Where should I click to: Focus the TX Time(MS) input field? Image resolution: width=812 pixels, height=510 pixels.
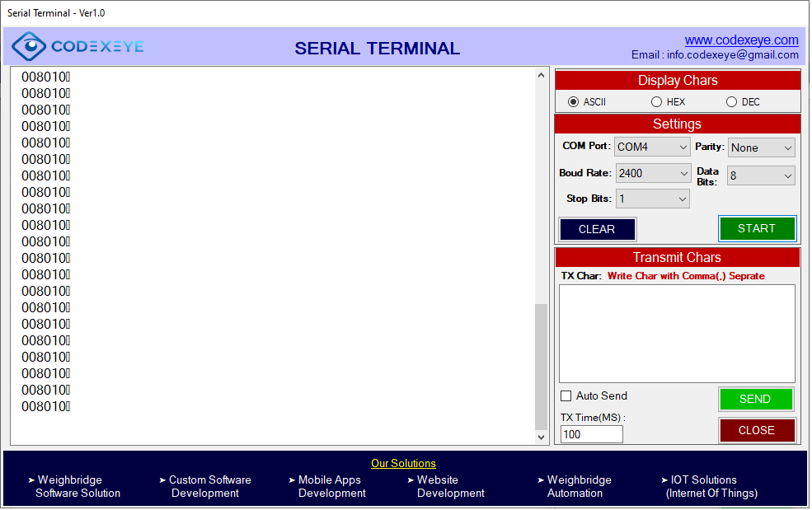[591, 434]
